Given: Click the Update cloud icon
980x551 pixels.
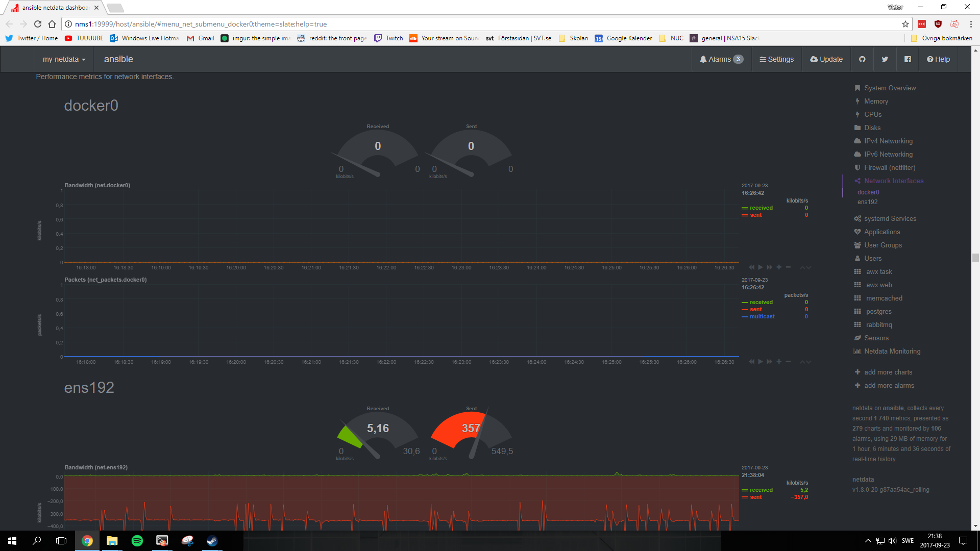Looking at the screenshot, I should [x=826, y=59].
